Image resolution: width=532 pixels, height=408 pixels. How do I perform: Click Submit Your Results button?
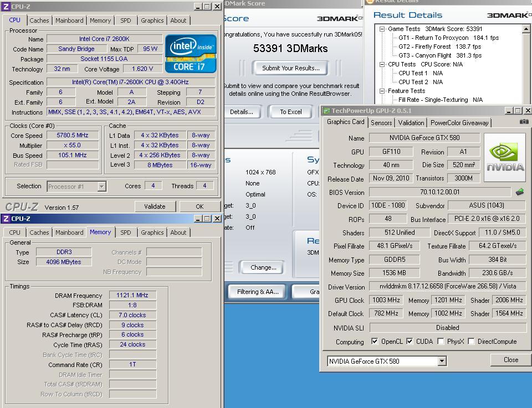pos(291,68)
